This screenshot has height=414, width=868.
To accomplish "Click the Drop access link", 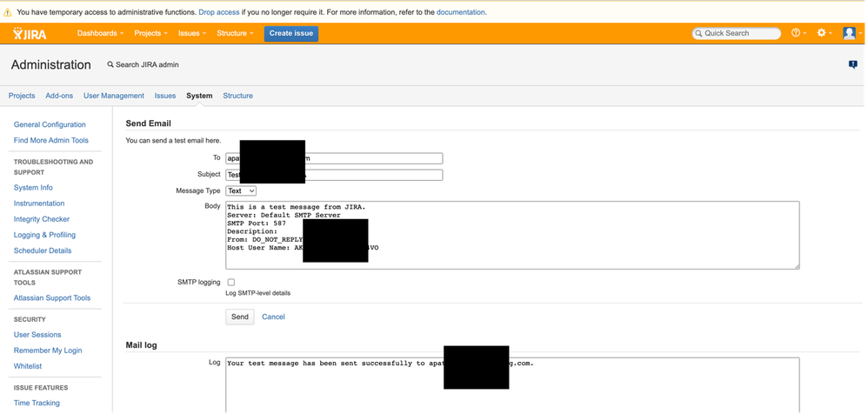I will tap(219, 12).
